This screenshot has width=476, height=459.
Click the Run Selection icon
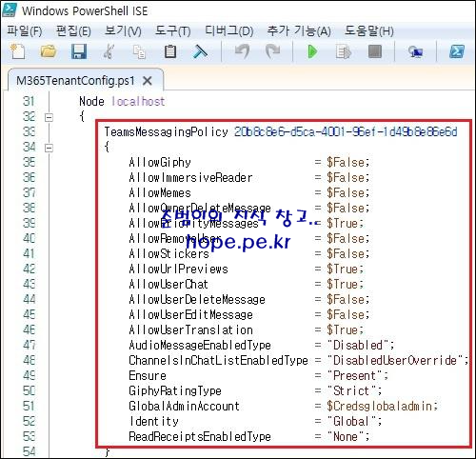click(x=343, y=51)
